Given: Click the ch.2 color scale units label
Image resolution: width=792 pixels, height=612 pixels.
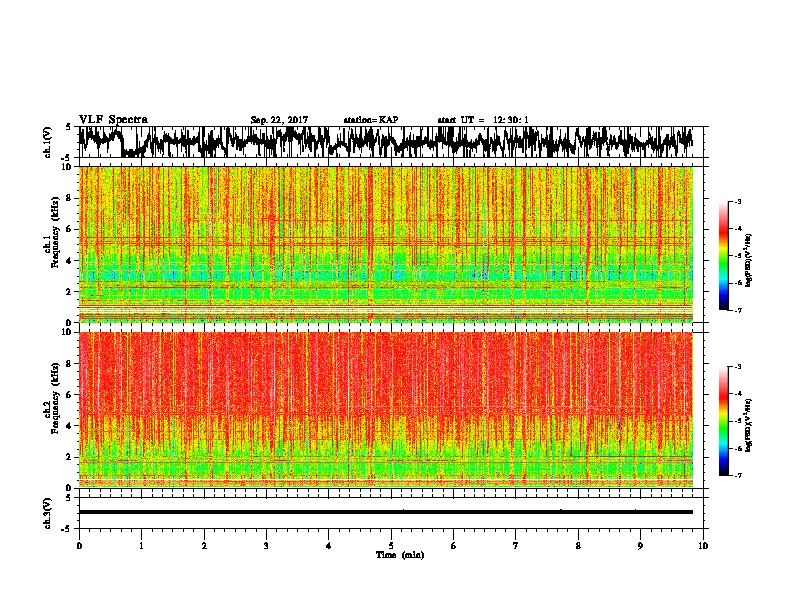Looking at the screenshot, I should pyautogui.click(x=750, y=425).
